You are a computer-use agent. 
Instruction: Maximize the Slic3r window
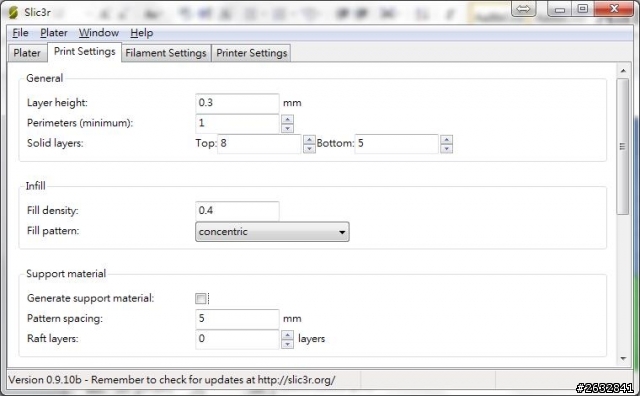pos(583,9)
